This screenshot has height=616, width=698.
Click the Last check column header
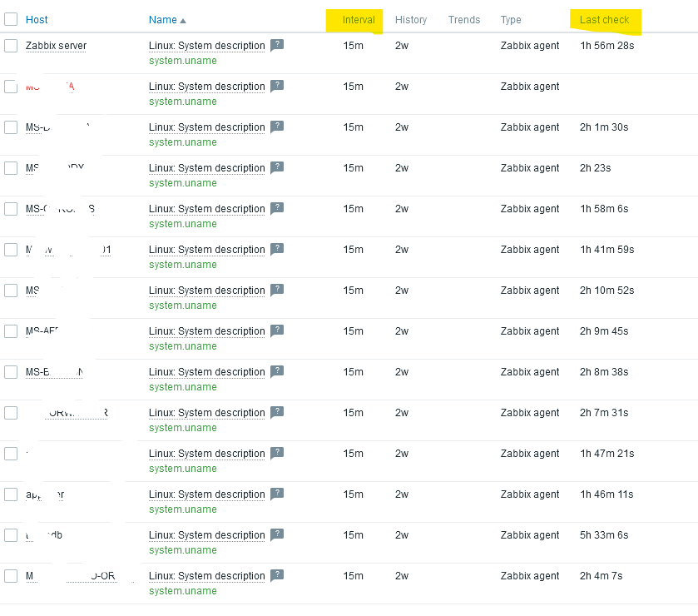tap(604, 20)
